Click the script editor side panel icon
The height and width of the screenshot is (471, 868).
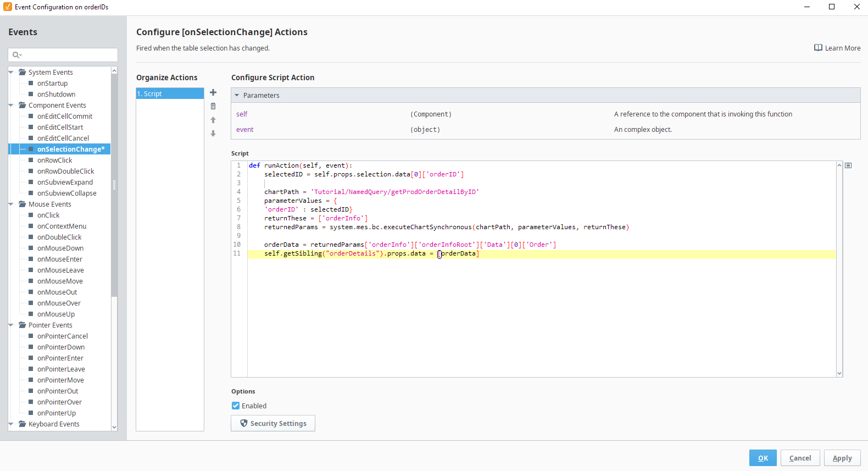(x=848, y=165)
